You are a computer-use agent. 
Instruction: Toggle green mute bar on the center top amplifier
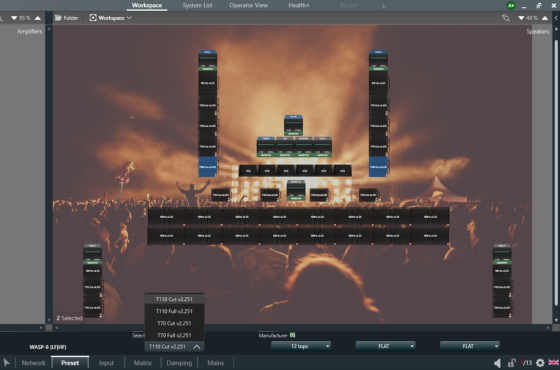point(293,134)
